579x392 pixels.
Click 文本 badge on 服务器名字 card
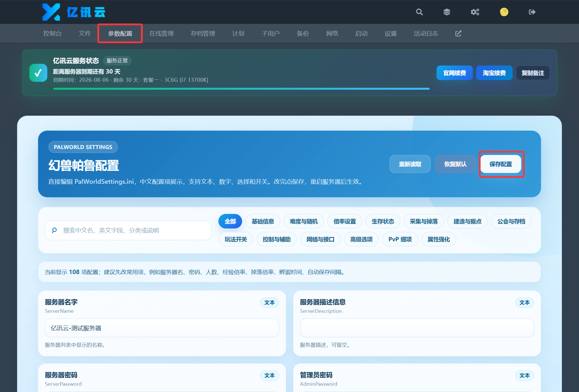tap(269, 303)
